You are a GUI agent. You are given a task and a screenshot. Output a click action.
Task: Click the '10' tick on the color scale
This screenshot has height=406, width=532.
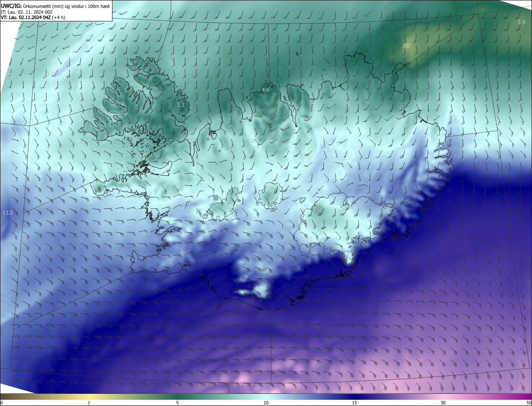coord(266,403)
